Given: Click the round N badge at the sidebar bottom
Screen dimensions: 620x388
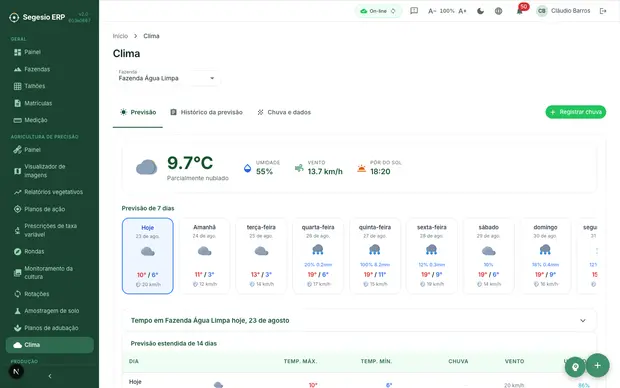Looking at the screenshot, I should tap(16, 371).
